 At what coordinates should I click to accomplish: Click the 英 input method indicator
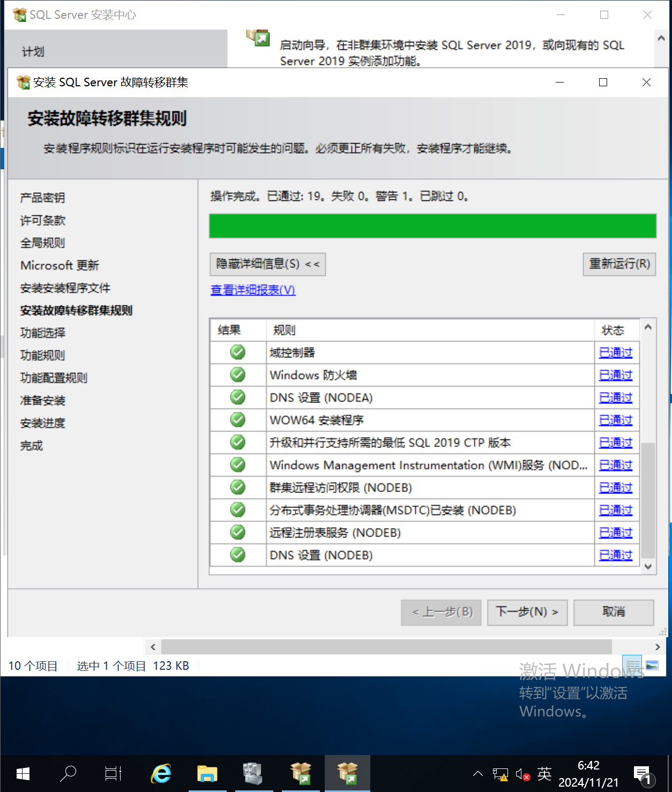[x=544, y=773]
